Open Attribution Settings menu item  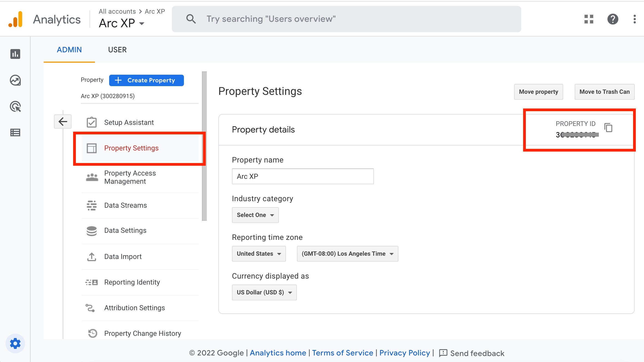(140, 308)
